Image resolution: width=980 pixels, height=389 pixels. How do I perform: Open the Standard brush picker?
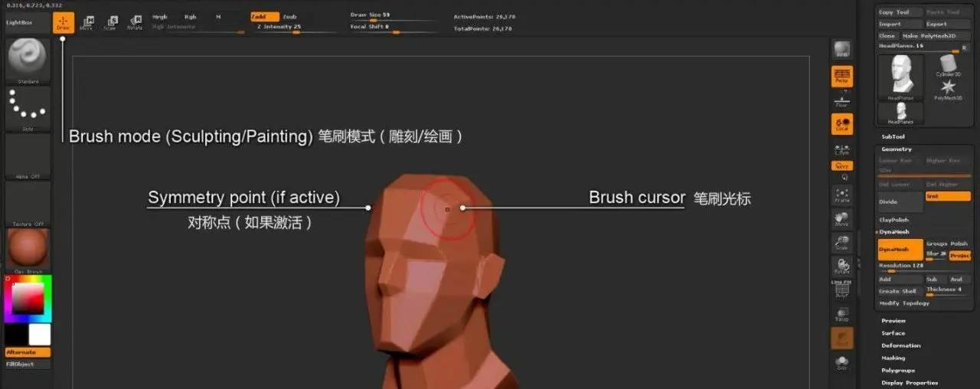point(28,60)
